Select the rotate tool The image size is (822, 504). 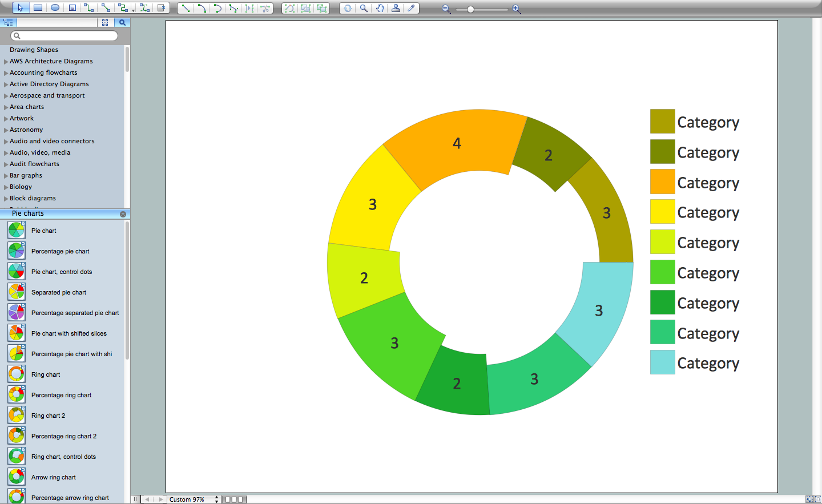(x=347, y=8)
